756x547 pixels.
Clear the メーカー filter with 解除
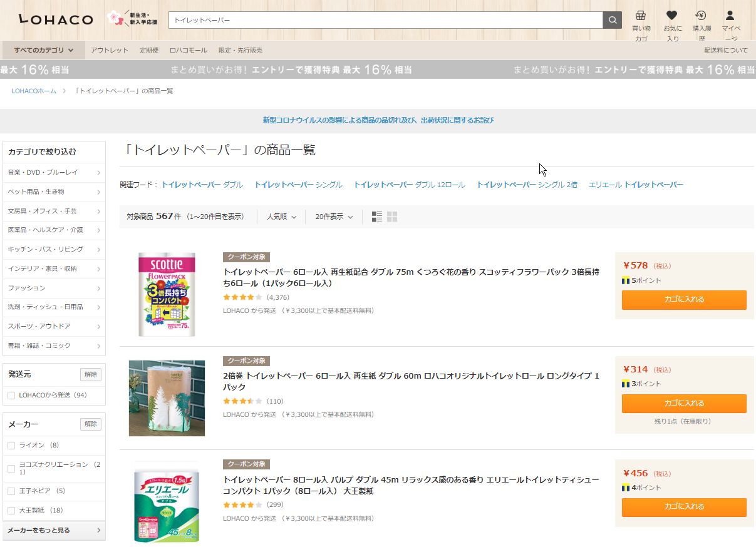(x=91, y=424)
